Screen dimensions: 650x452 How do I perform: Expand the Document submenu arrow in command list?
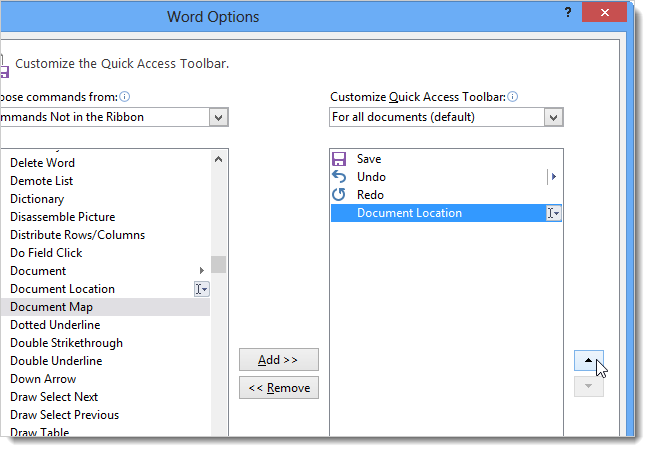coord(201,271)
